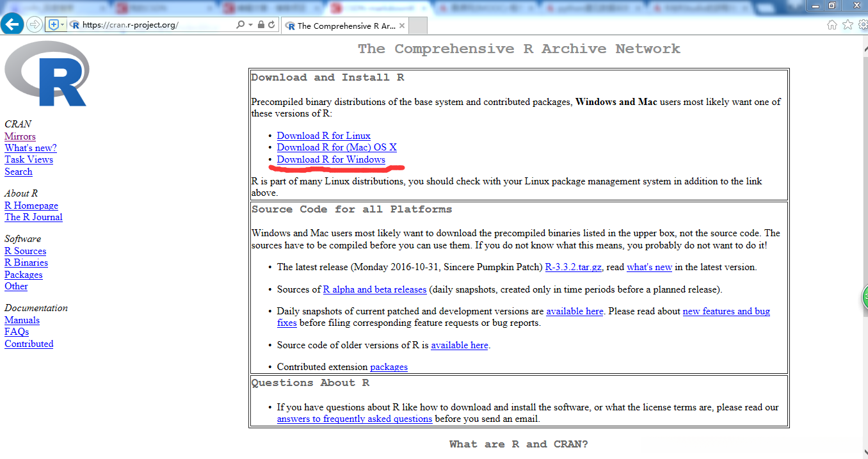
Task: Click the Source Code for all Platforms heading
Action: coord(352,209)
